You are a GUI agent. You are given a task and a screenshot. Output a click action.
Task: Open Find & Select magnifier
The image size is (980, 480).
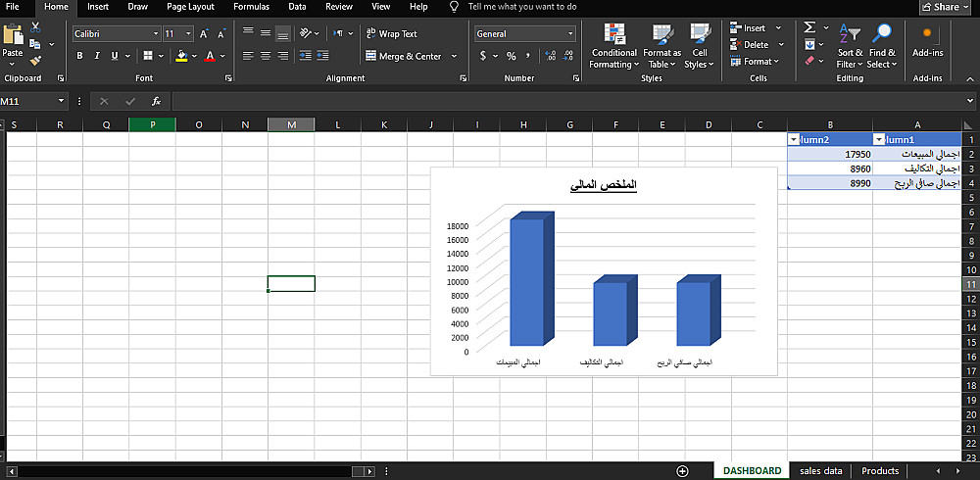882,46
